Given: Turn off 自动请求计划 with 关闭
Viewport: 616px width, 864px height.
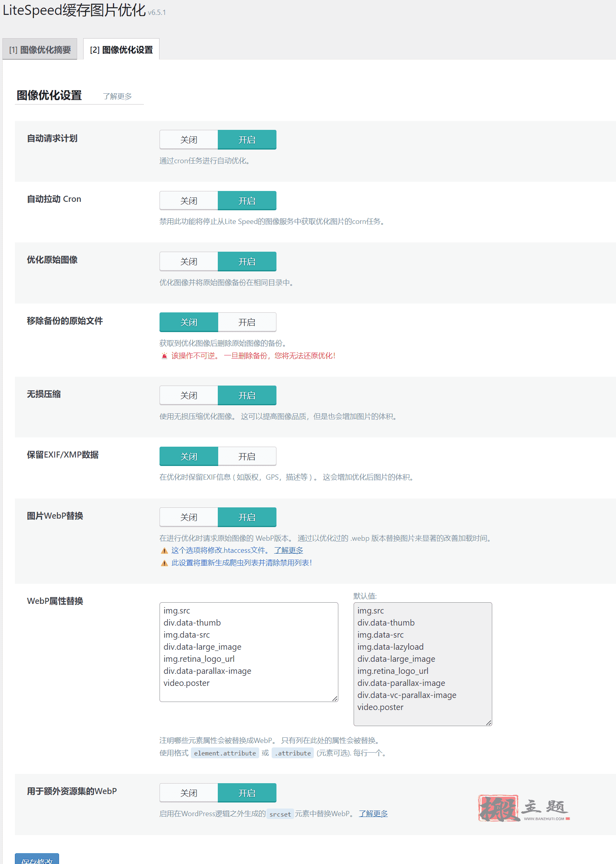Looking at the screenshot, I should coord(189,140).
